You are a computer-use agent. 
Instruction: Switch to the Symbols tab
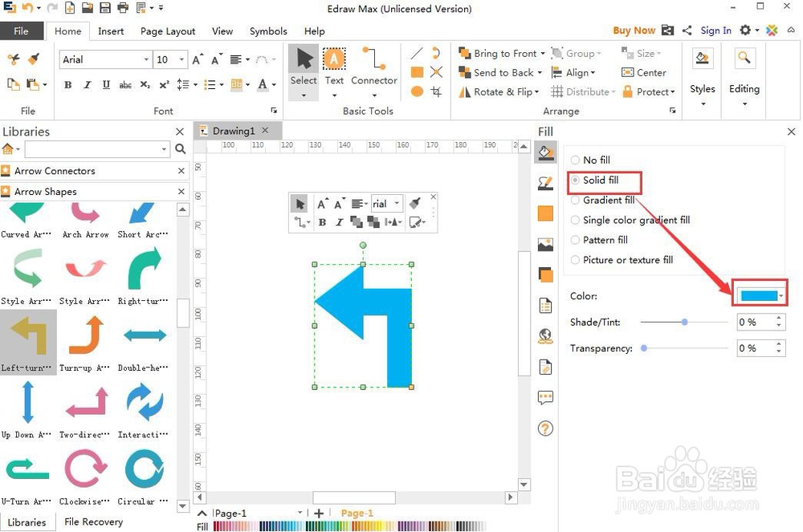click(x=268, y=31)
